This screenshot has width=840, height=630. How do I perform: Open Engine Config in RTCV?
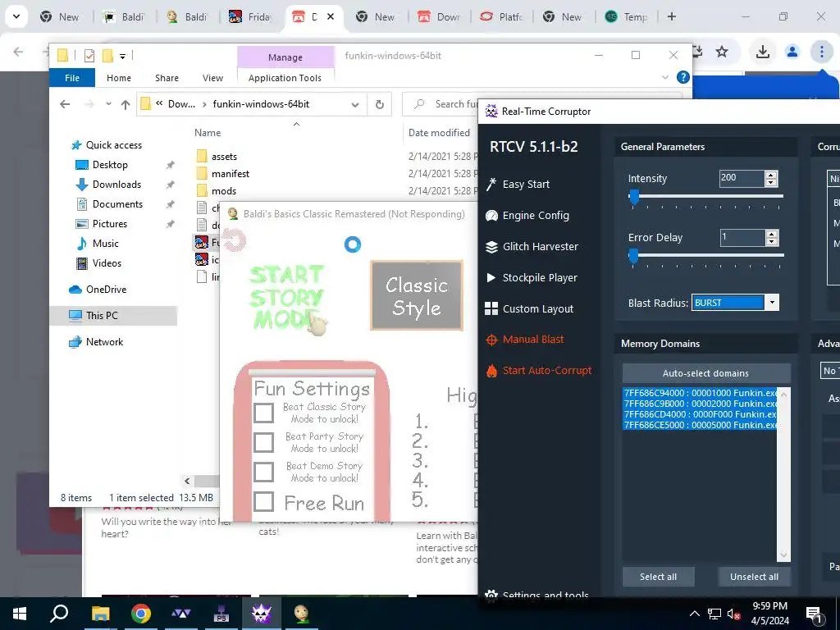point(527,216)
